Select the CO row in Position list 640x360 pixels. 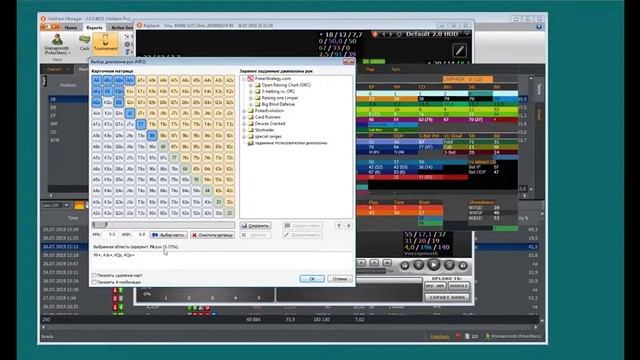(x=68, y=132)
